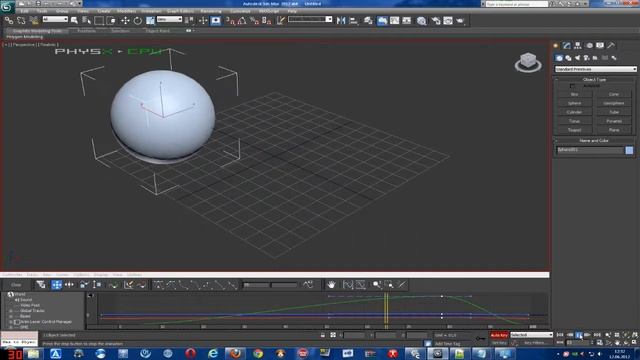Choose Rectangular Selection Region tool
Viewport: 640px width, 360px height.
coord(99,20)
